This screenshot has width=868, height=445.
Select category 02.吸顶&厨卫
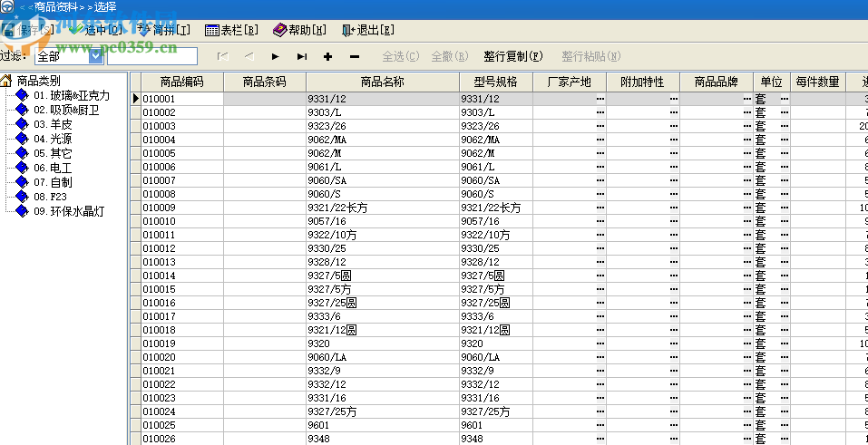point(66,111)
